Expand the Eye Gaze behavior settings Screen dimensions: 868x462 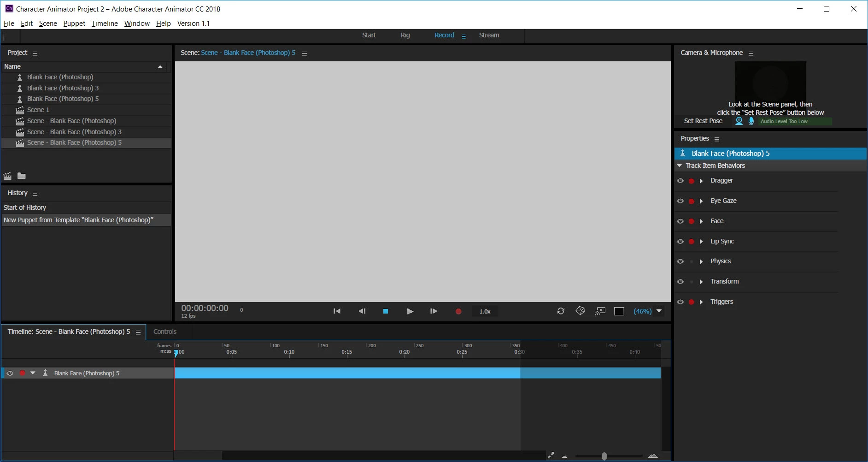(x=701, y=201)
